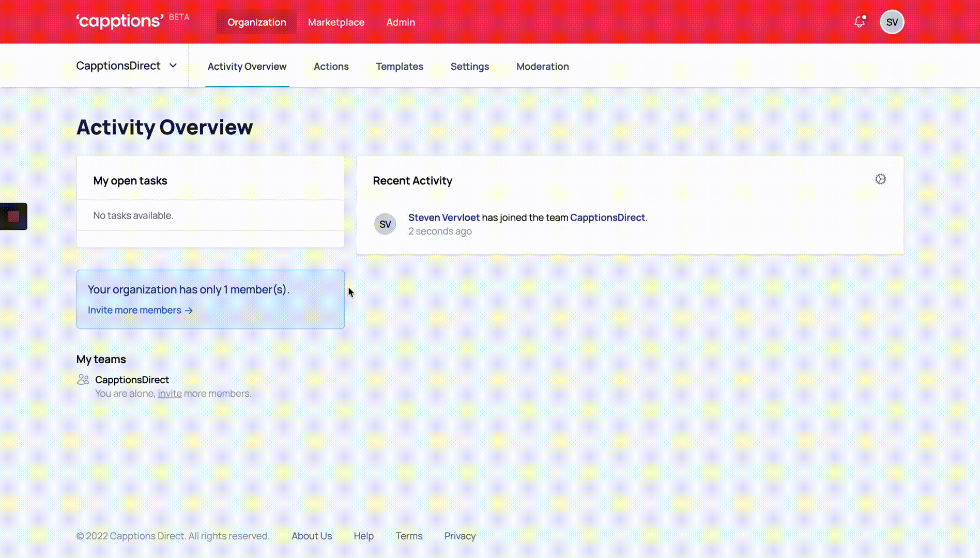Click the 'No tasks available.' text
The height and width of the screenshot is (558, 980).
[133, 215]
